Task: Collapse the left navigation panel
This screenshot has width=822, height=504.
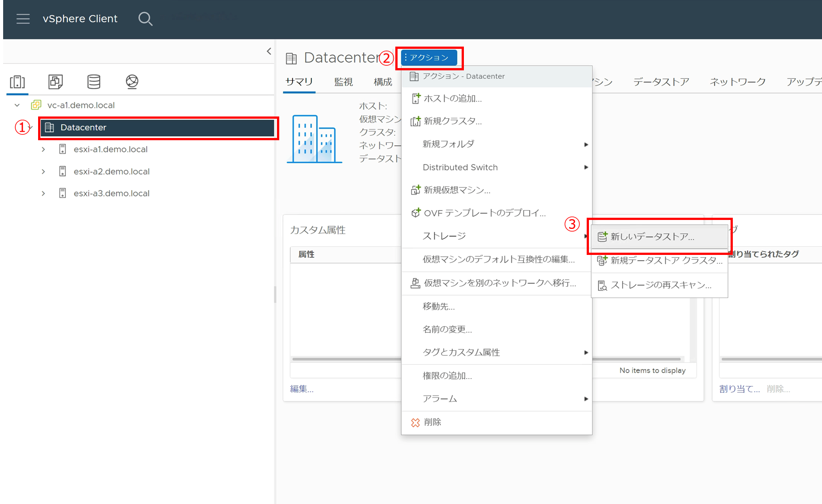Action: [x=269, y=51]
